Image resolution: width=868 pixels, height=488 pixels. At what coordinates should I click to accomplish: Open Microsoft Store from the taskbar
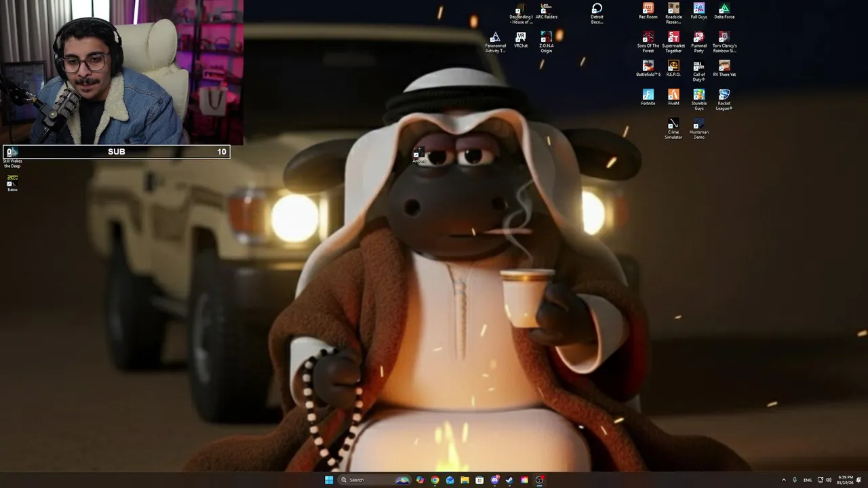click(479, 480)
